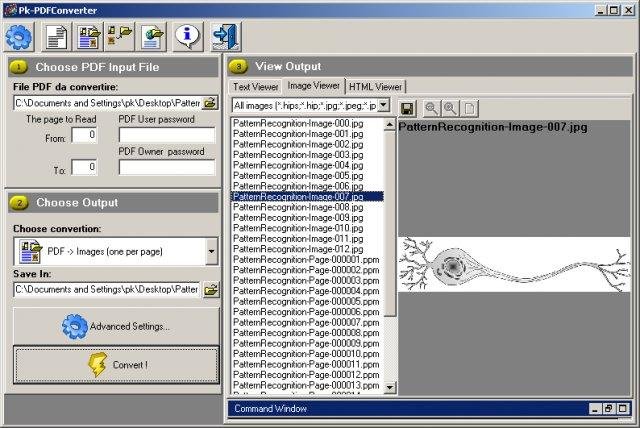Click the zoom out magnifier icon
The width and height of the screenshot is (640, 428).
coord(431,109)
